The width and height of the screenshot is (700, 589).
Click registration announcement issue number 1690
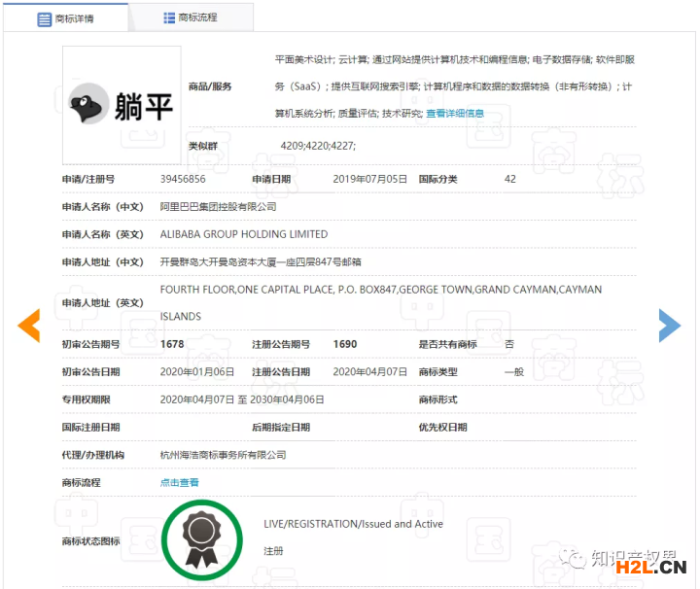(345, 344)
